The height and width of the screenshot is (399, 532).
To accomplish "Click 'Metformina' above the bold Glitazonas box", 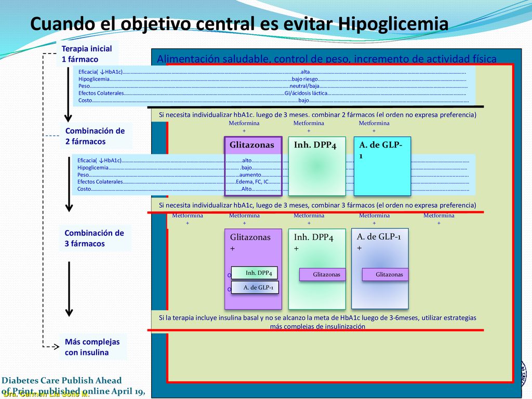I will pos(244,123).
